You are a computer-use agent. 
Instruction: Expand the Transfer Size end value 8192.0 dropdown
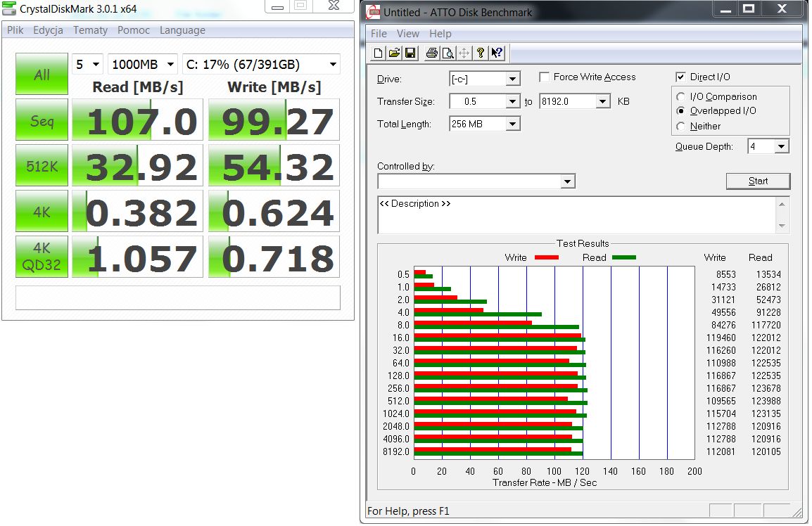point(603,101)
